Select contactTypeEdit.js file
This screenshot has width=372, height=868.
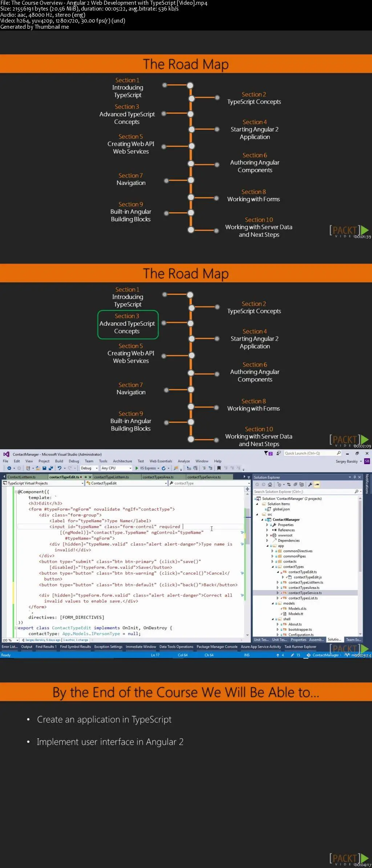307,577
